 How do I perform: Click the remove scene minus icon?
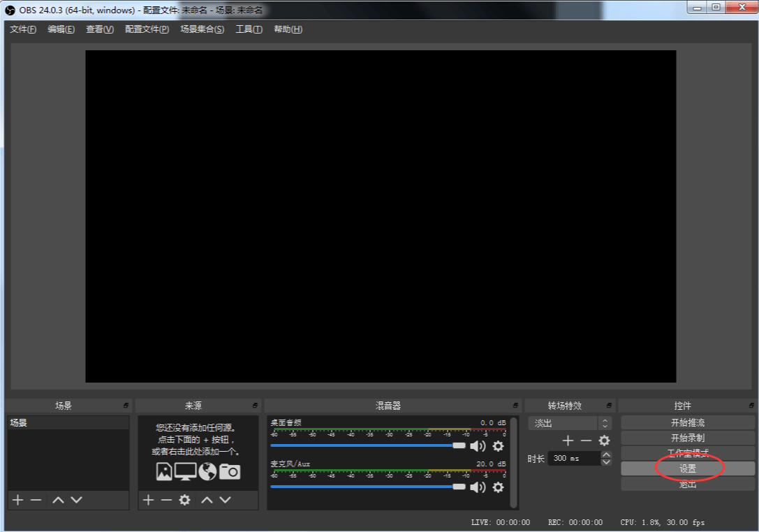click(x=36, y=500)
